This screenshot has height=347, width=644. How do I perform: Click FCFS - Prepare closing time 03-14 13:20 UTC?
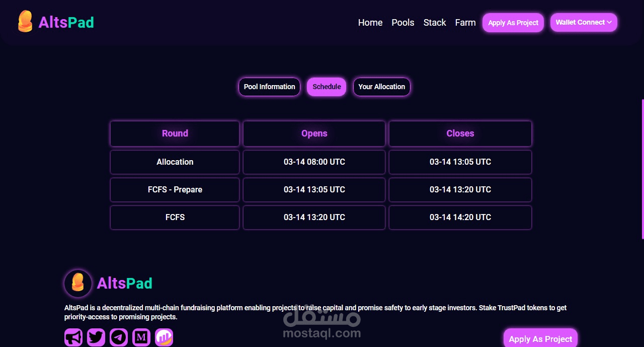pyautogui.click(x=460, y=190)
